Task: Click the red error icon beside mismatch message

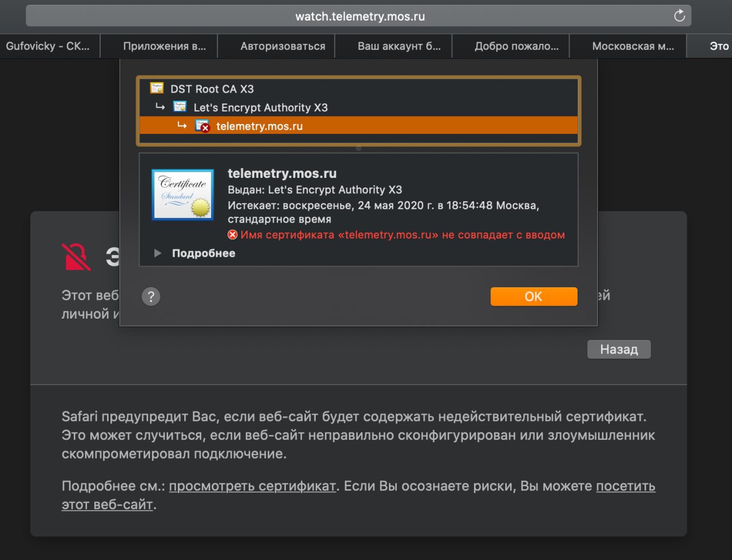Action: (x=232, y=235)
